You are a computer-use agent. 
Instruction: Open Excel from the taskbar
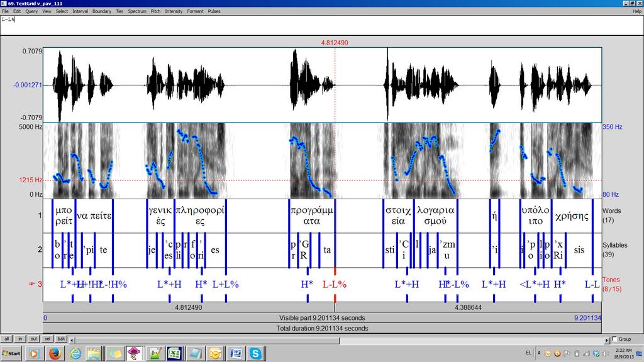tap(175, 353)
